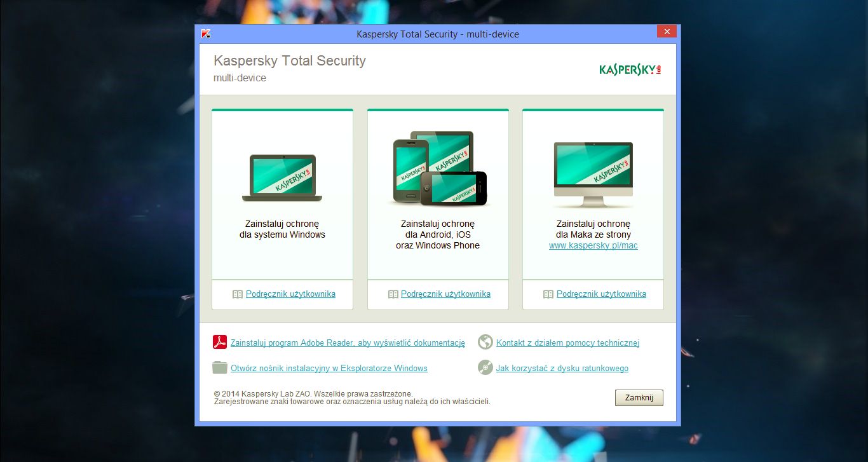Click the Zamknij button
868x462 pixels.
pos(639,398)
